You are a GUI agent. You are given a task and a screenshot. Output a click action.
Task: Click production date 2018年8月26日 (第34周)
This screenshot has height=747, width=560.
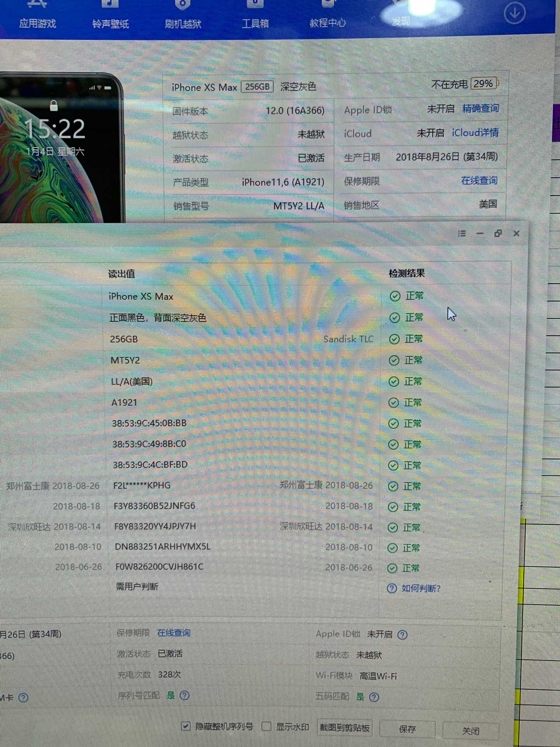pos(447,156)
